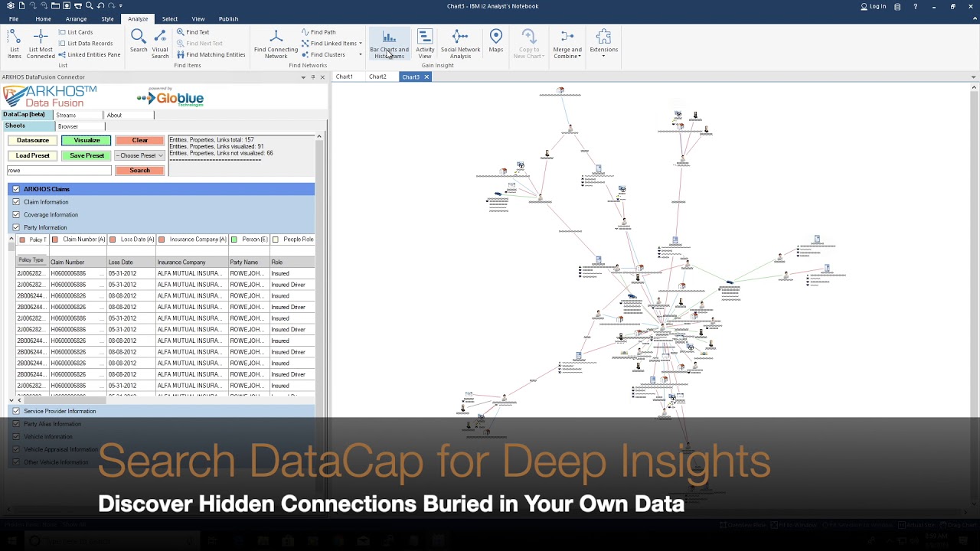Click the Datasource button

(x=33, y=141)
